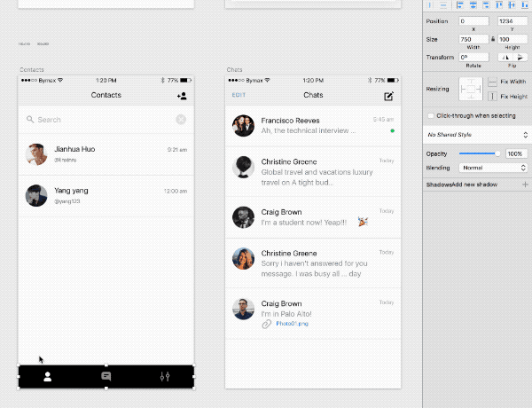Click the EDIT link in Chats header
Screen dimensions: 532x408
pyautogui.click(x=239, y=95)
